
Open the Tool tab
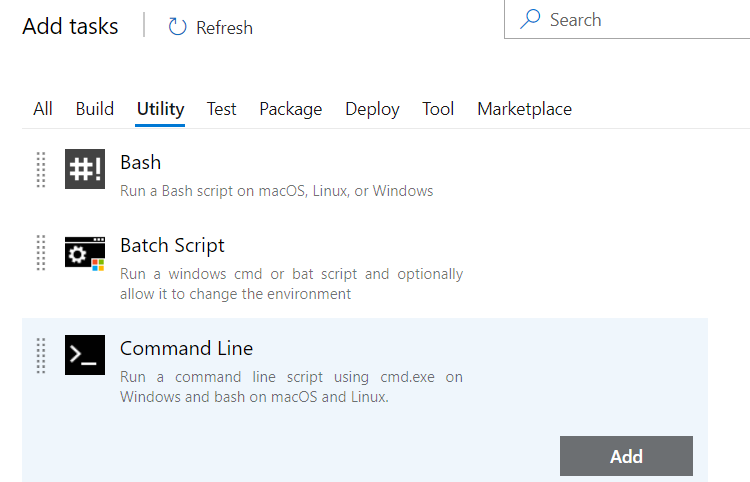point(438,109)
